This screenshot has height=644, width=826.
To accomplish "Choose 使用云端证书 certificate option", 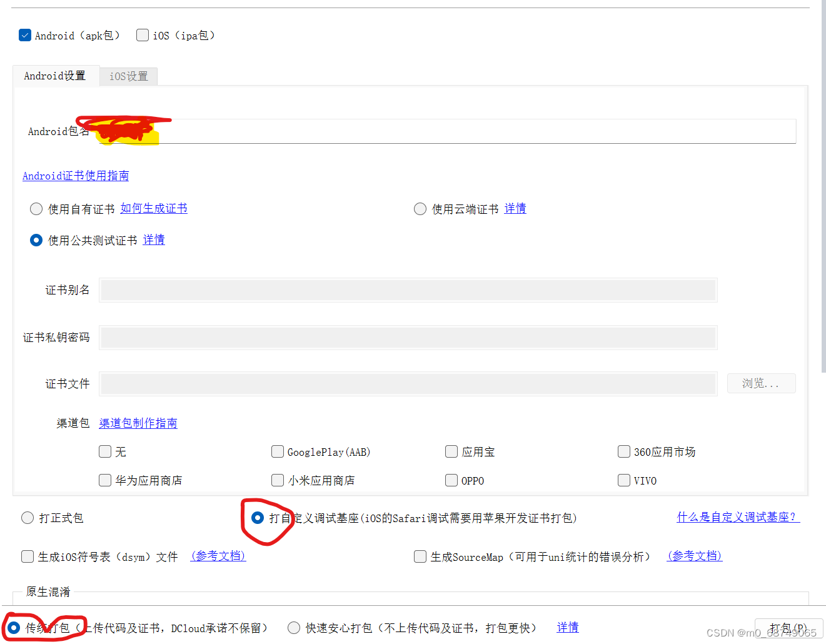I will click(420, 208).
